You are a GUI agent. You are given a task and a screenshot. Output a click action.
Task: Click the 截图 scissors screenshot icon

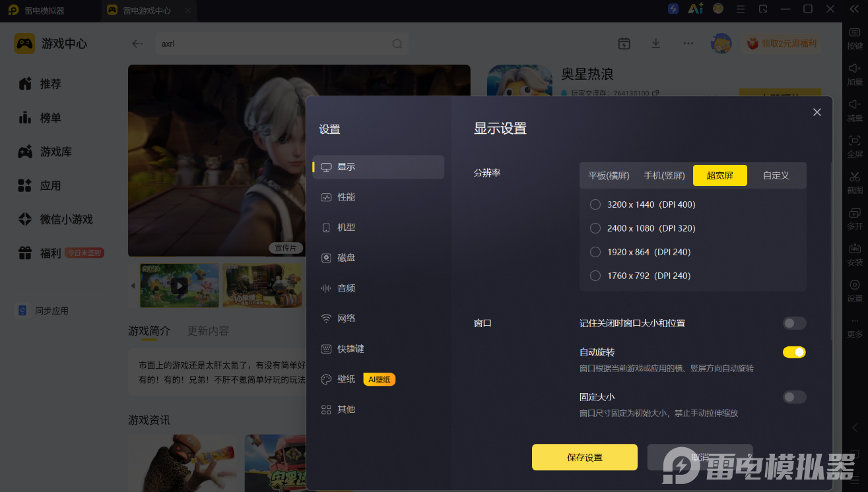coord(855,182)
